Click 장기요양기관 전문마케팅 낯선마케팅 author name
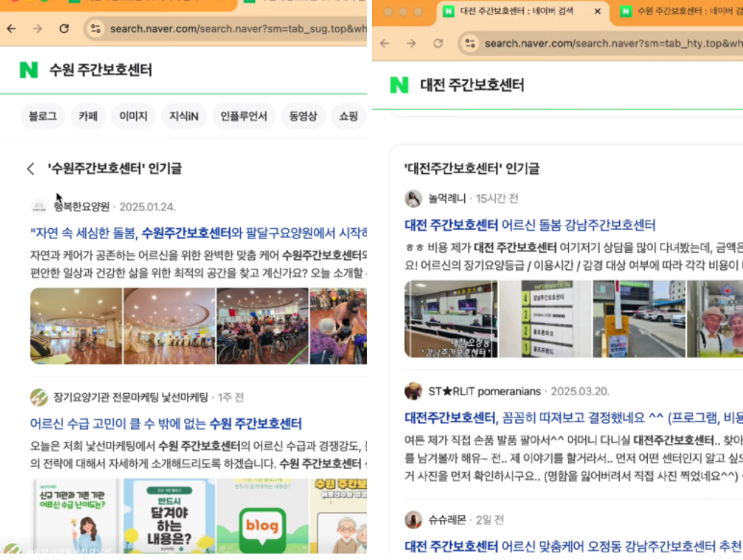Screen dimensions: 743x560 coord(131,397)
